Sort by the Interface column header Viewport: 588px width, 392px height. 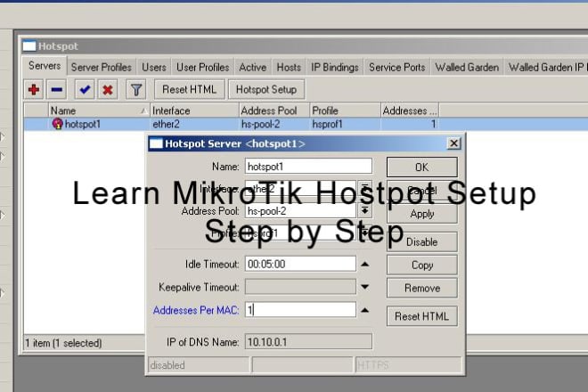click(194, 110)
